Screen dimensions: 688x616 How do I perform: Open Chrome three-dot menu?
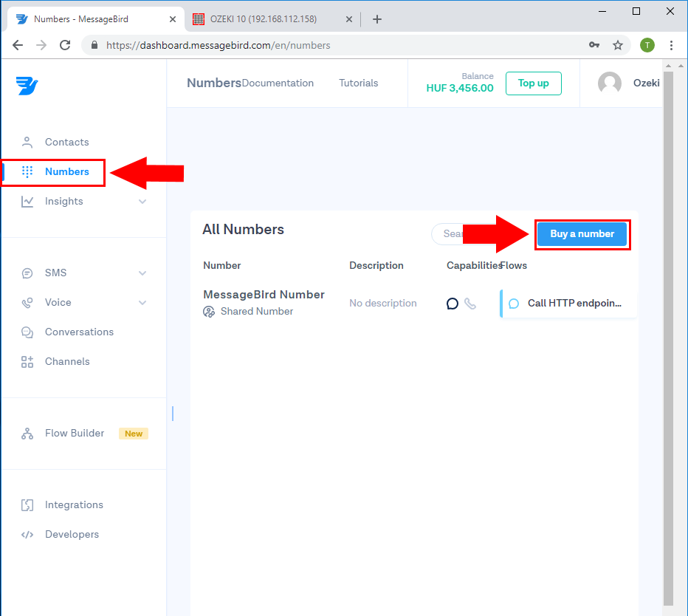[x=671, y=45]
